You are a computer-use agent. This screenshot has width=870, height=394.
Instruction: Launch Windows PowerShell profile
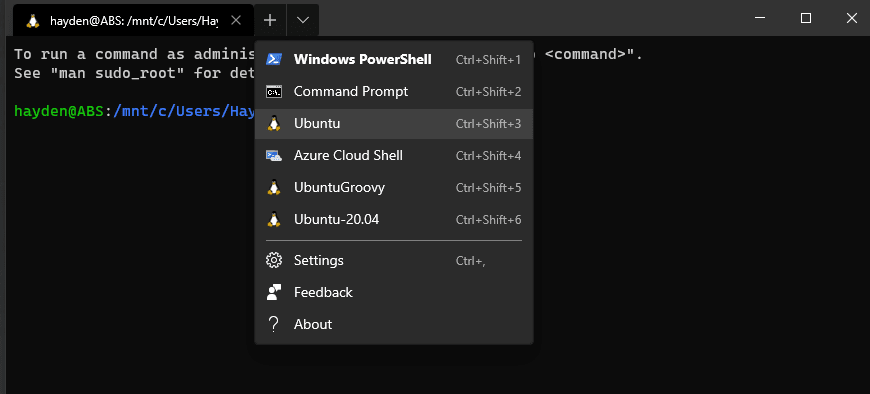click(x=394, y=59)
